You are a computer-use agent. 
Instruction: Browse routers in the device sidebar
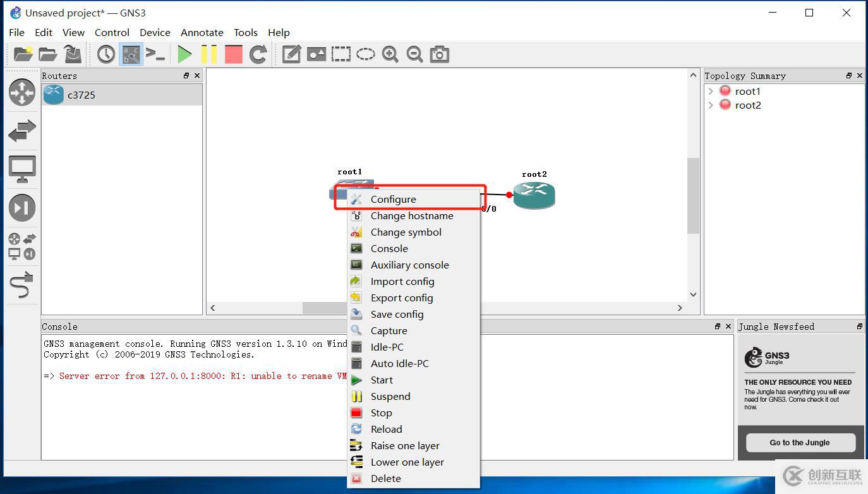click(21, 92)
